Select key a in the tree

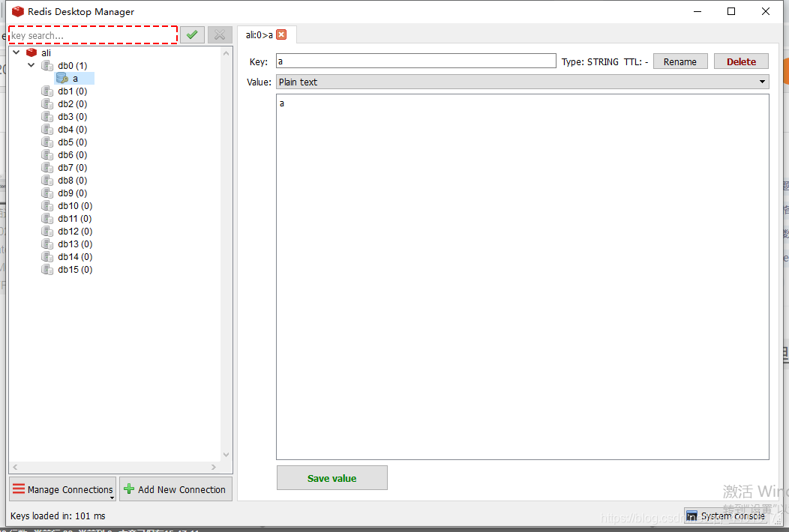click(x=75, y=79)
